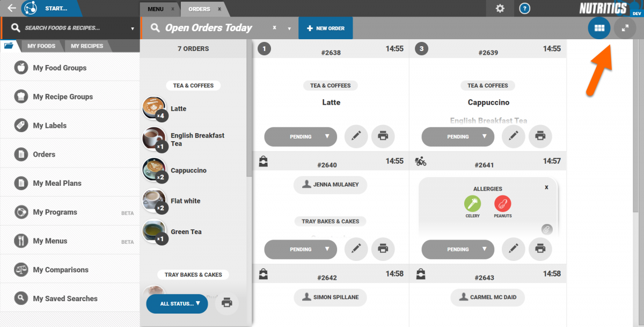
Task: Click the fullscreen expand icon
Action: coord(625,28)
